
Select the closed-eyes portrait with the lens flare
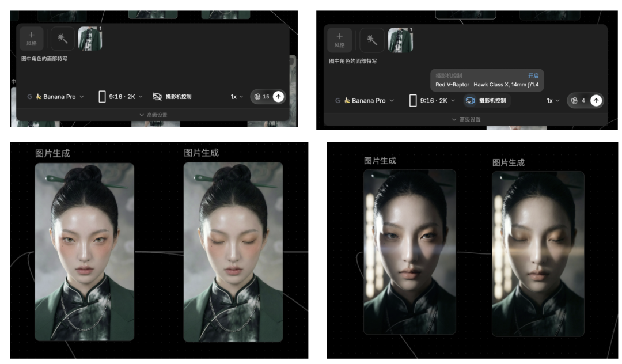click(537, 252)
